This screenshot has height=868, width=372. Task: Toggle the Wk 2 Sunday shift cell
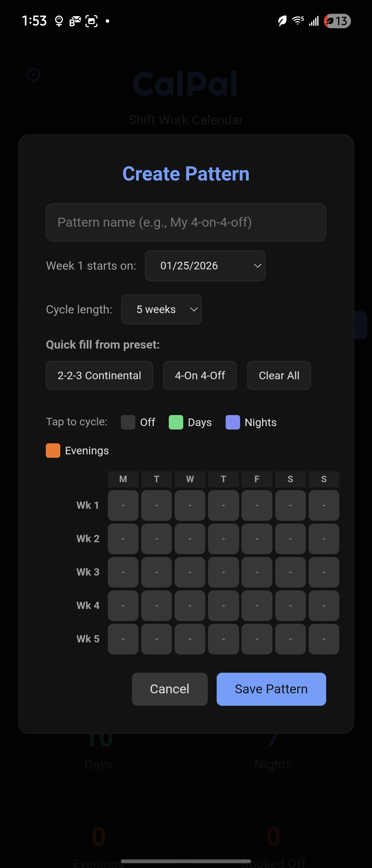(x=324, y=539)
